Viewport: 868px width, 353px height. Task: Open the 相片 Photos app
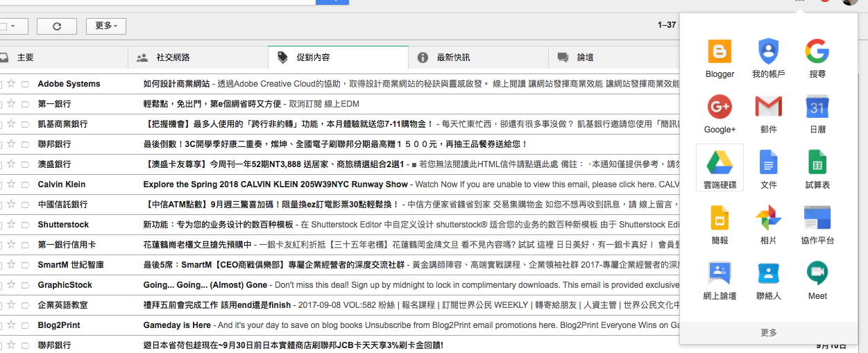pos(769,224)
